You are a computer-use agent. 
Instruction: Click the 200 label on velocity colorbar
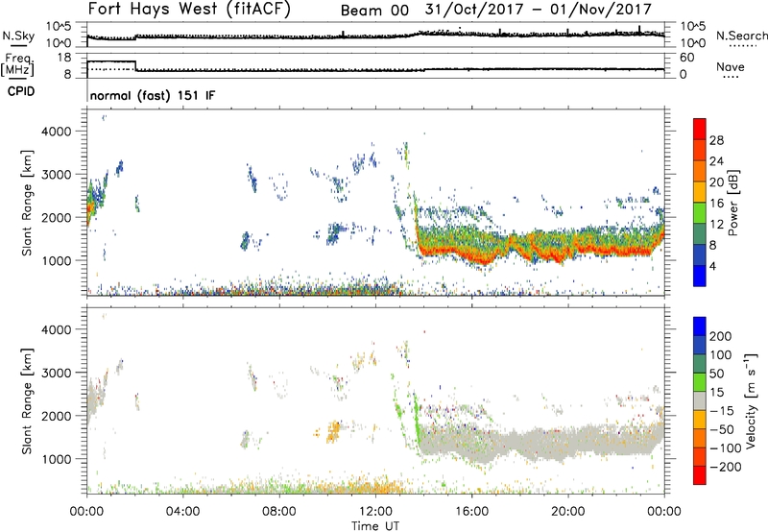pyautogui.click(x=721, y=336)
